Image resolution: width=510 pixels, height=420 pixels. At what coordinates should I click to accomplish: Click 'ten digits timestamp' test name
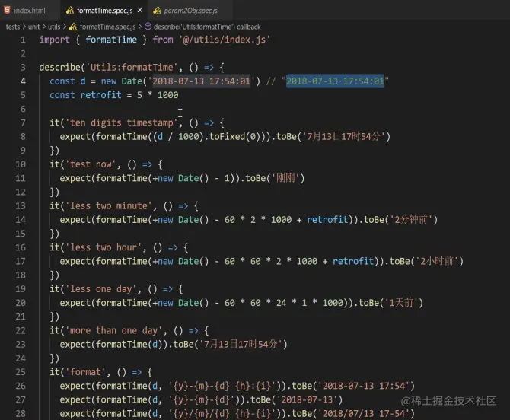coord(121,123)
